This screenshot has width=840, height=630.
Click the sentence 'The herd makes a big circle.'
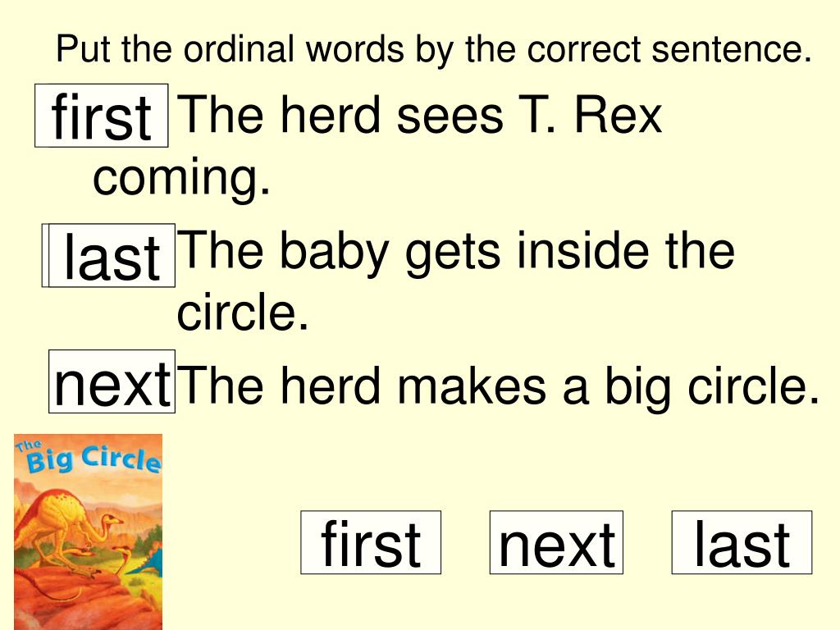499,387
